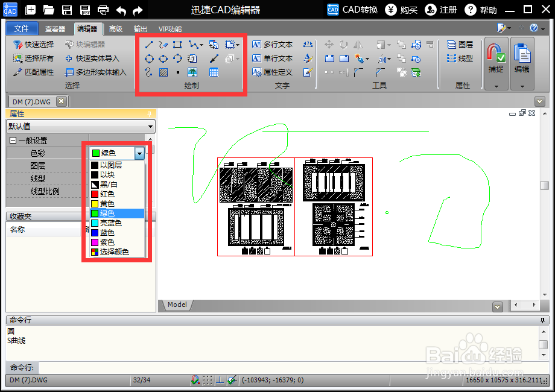Open the Create Block tool dropdown arrow

(x=238, y=45)
